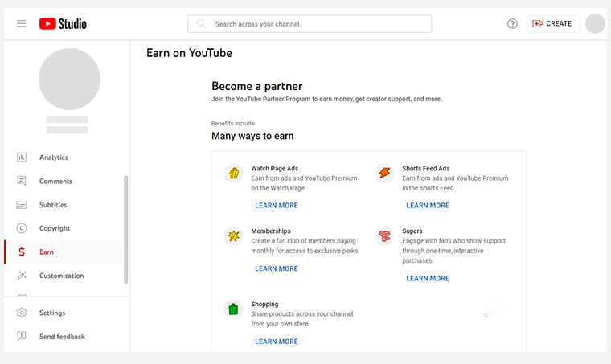Click the Memberships heading text
Viewport: 611px width, 364px height.
tap(271, 231)
